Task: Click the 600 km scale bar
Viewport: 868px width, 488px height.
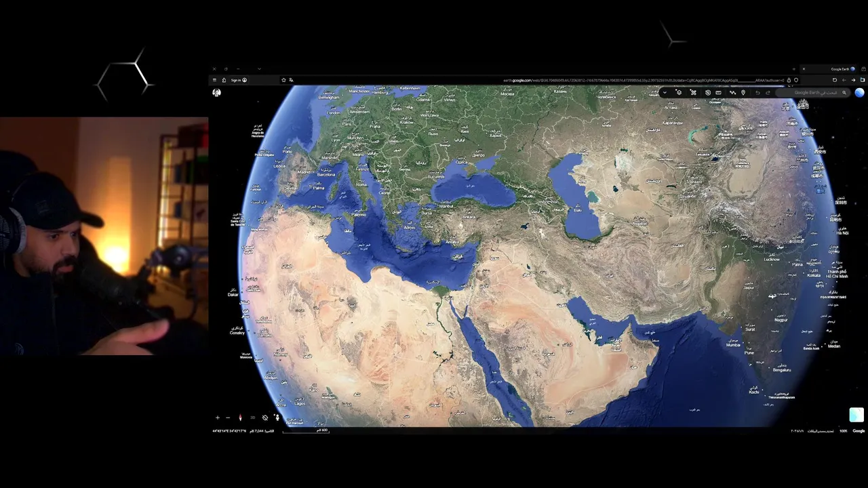Action: (x=306, y=431)
